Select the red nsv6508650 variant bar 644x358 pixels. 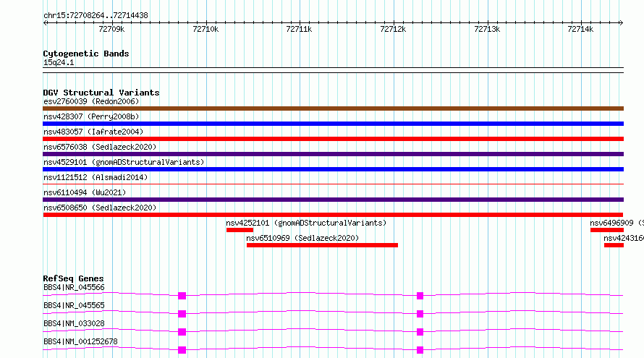pyautogui.click(x=333, y=215)
